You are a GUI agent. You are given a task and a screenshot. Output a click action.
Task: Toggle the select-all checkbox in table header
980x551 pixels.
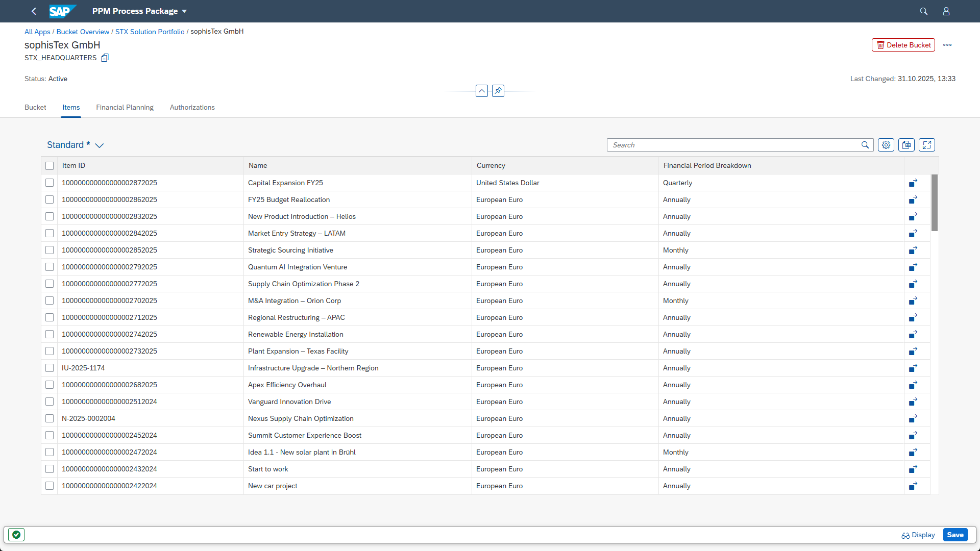pyautogui.click(x=50, y=166)
